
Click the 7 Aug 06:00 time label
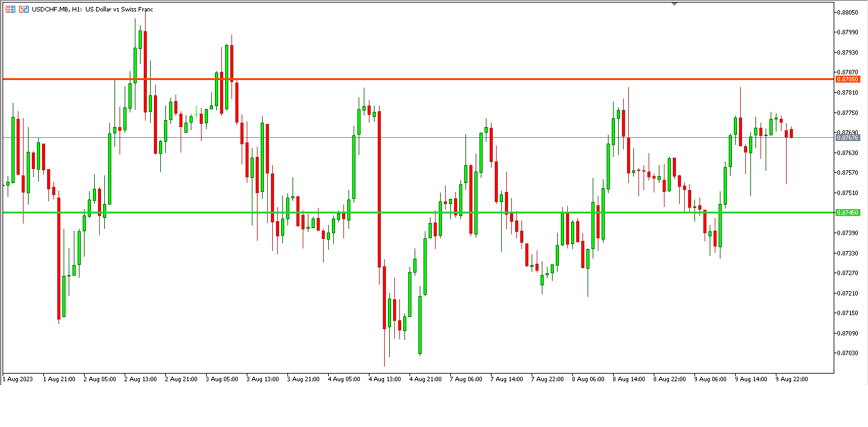[466, 379]
